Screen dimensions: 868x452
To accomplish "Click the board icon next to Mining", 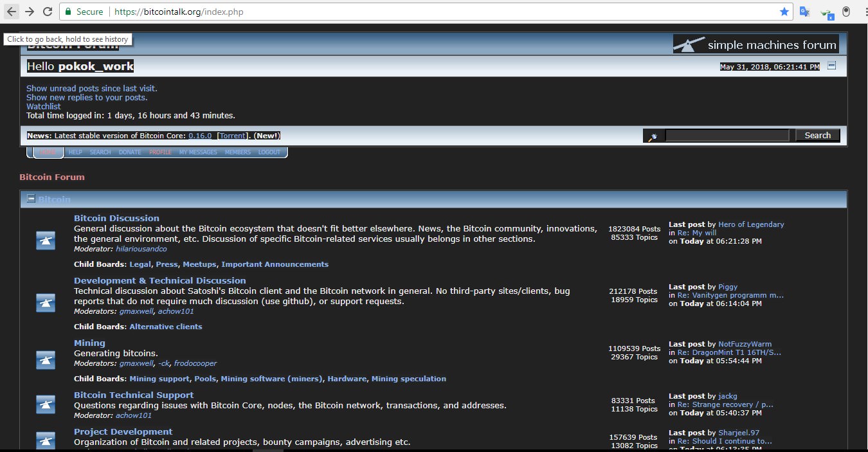I will click(x=45, y=359).
